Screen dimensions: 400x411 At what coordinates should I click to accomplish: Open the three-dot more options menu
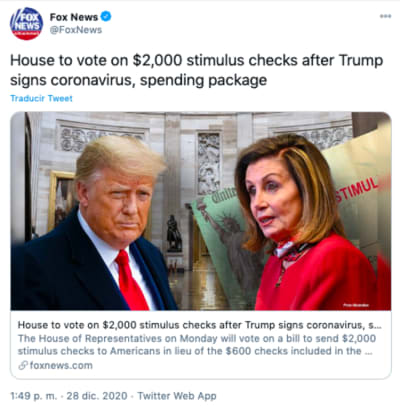[385, 16]
